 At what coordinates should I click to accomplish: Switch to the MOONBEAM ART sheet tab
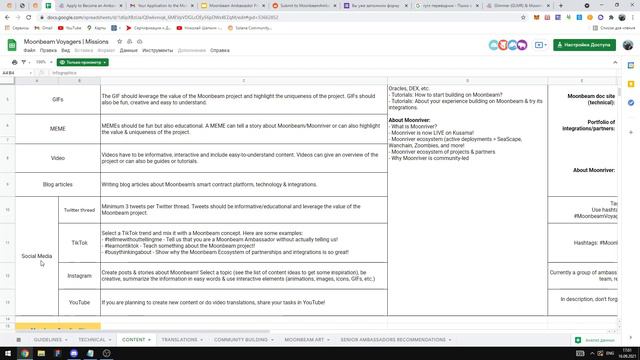tap(304, 340)
